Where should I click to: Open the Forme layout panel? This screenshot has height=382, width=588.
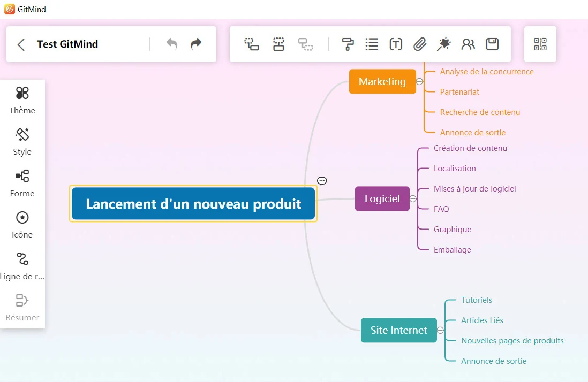[x=22, y=184]
